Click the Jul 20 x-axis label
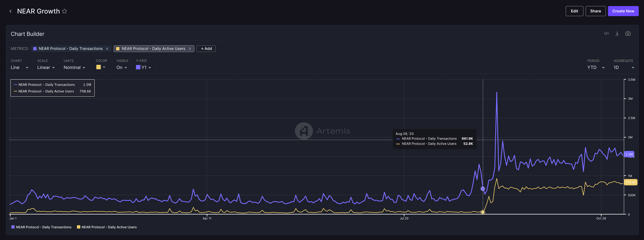Viewport: 644px width, 240px height. click(404, 218)
